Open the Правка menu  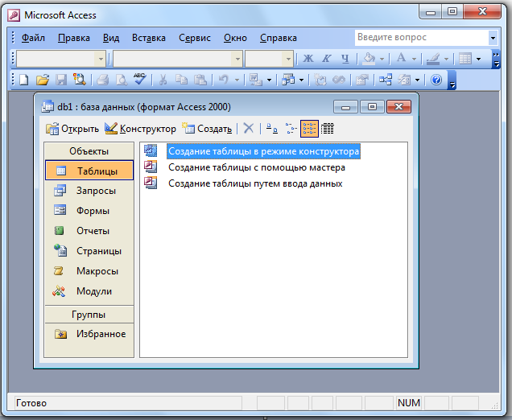[74, 38]
